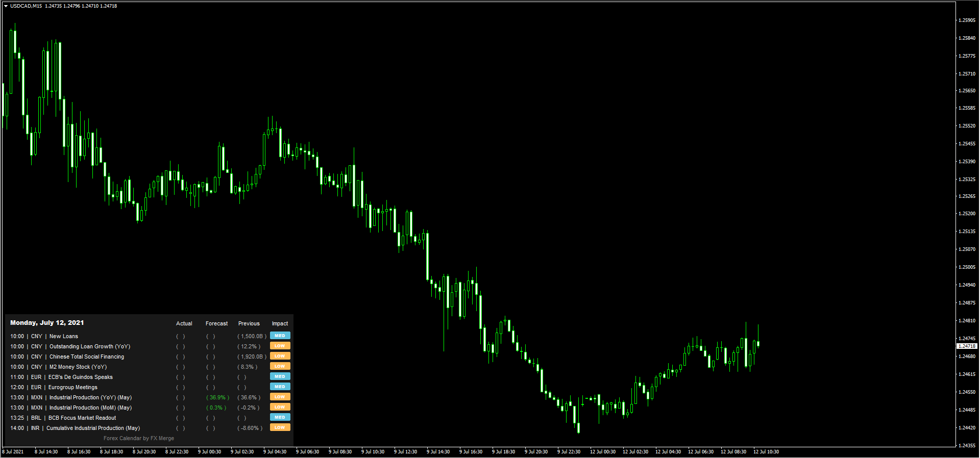Select the calendar date heading Monday, July 12, 2021
The width and height of the screenshot is (980, 458).
(x=47, y=323)
